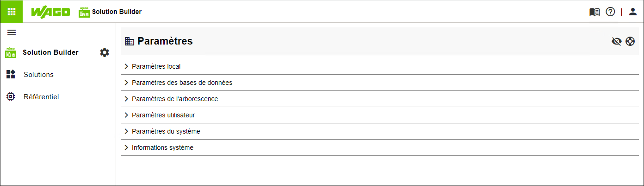
Task: Toggle the crossed-out eye visibility icon
Action: coord(616,41)
